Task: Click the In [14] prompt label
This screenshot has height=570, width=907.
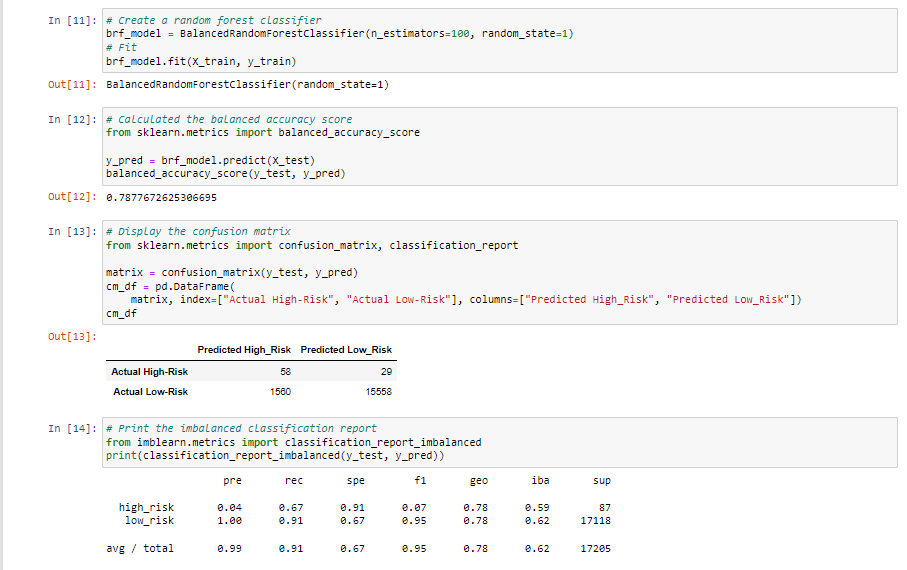Action: click(x=72, y=428)
